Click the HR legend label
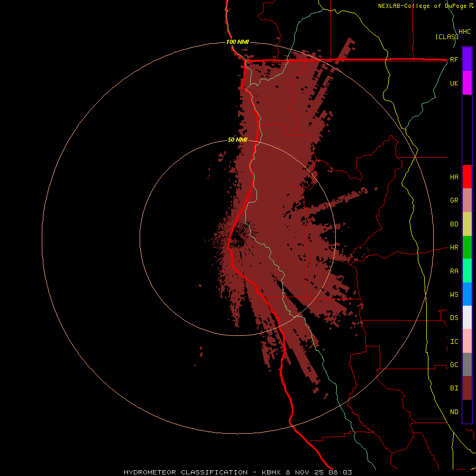Viewport: 476px width, 476px height. pos(454,248)
